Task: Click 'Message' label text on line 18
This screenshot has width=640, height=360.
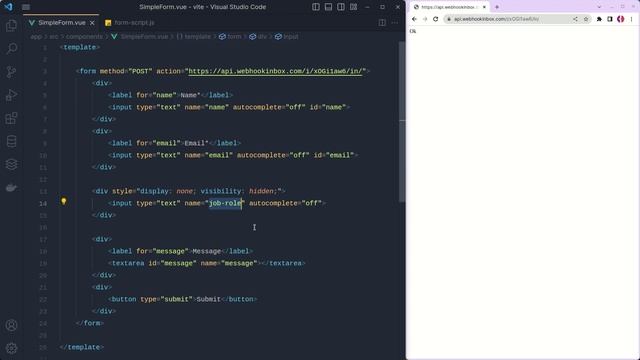Action: [207, 251]
